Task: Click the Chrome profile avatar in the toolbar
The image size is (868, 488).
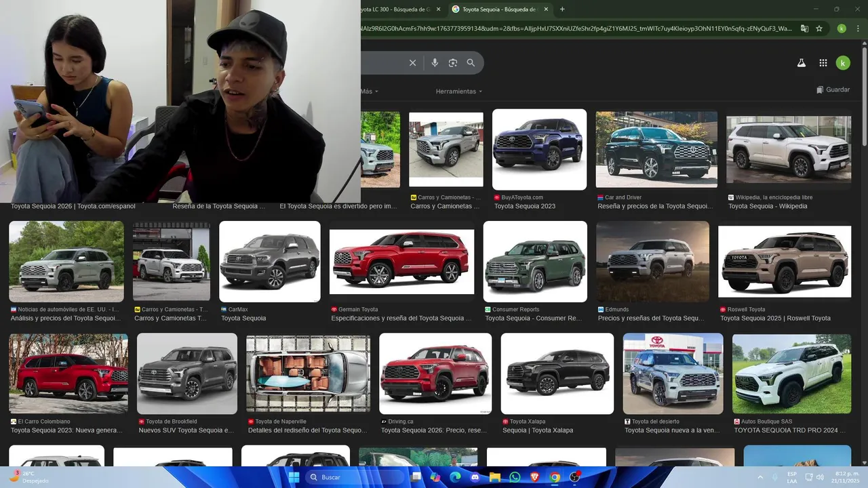Action: coord(842,28)
